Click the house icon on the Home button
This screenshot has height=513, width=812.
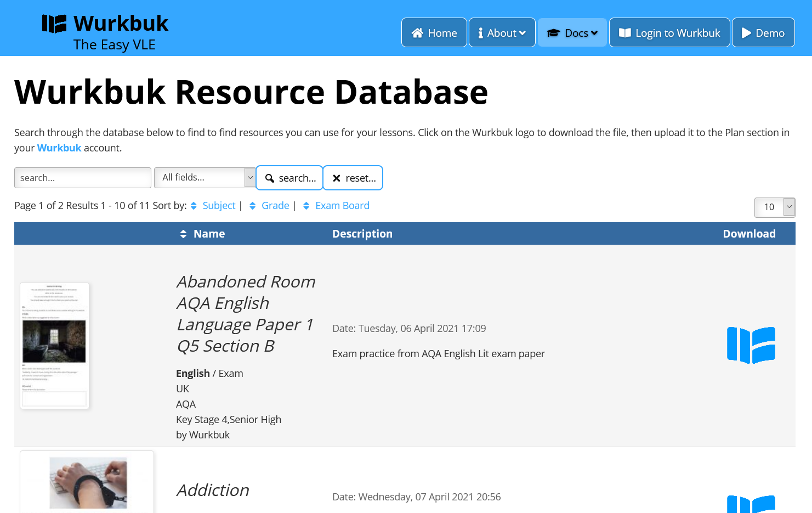(417, 32)
